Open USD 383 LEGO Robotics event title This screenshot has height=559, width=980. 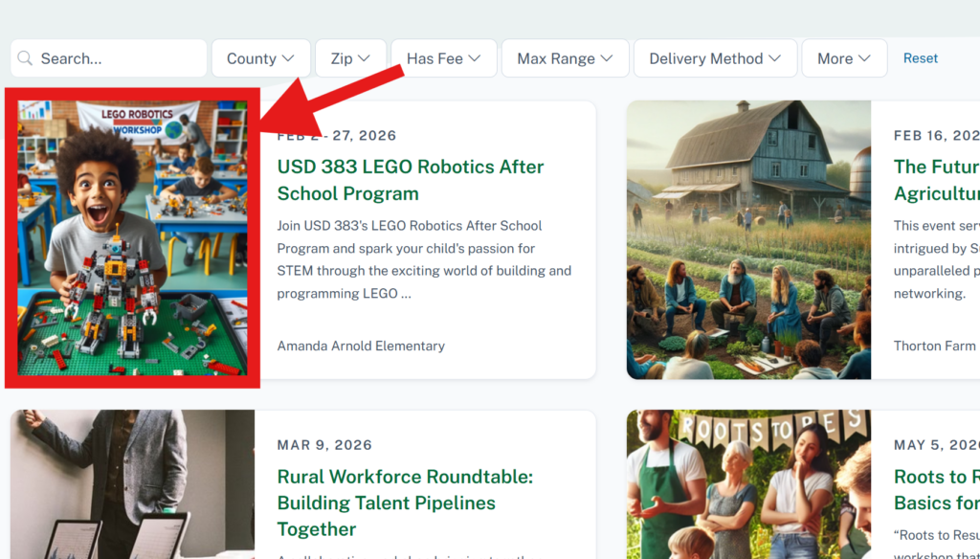tap(410, 180)
